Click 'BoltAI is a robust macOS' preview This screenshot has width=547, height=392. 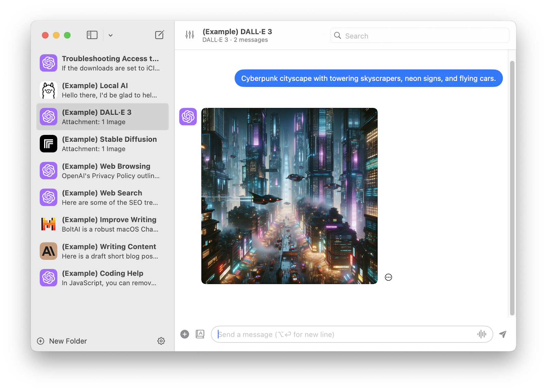110,229
